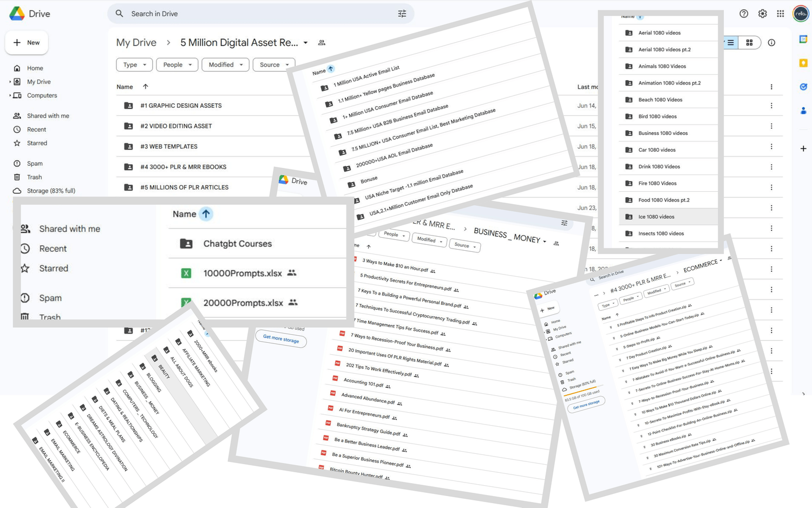Image resolution: width=812 pixels, height=508 pixels.
Task: Open the Google apps grid launcher
Action: click(x=780, y=14)
